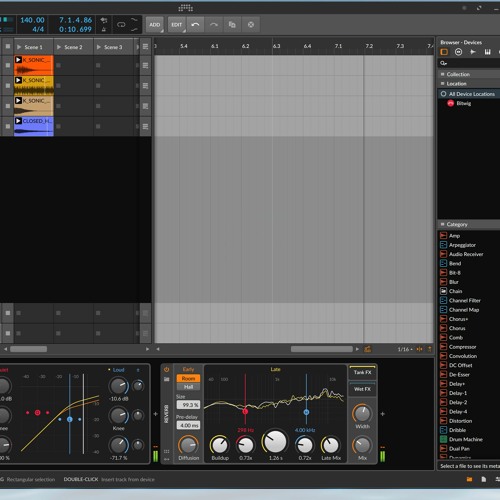Screen dimensions: 500x500
Task: Collapse the Category section in the browser
Action: coord(469,224)
